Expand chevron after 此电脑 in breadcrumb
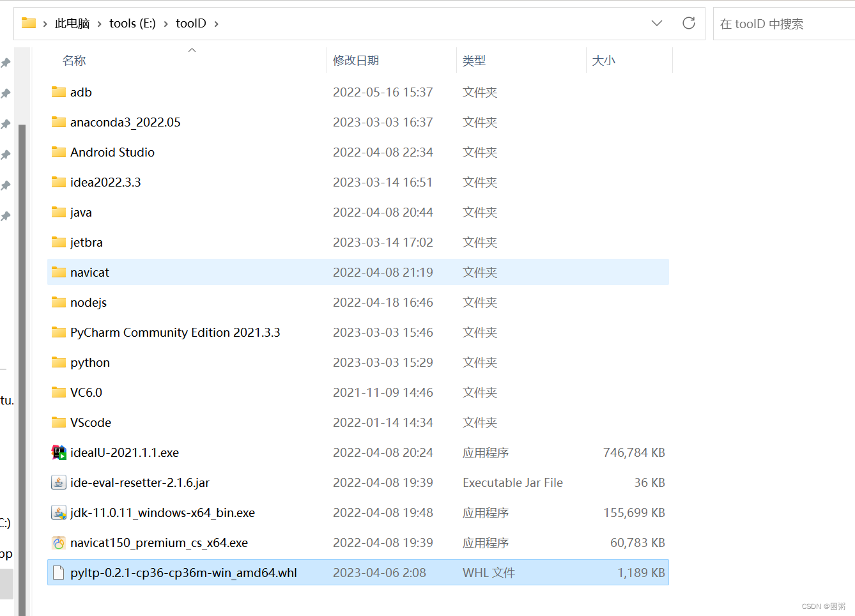Image resolution: width=855 pixels, height=616 pixels. coord(99,24)
